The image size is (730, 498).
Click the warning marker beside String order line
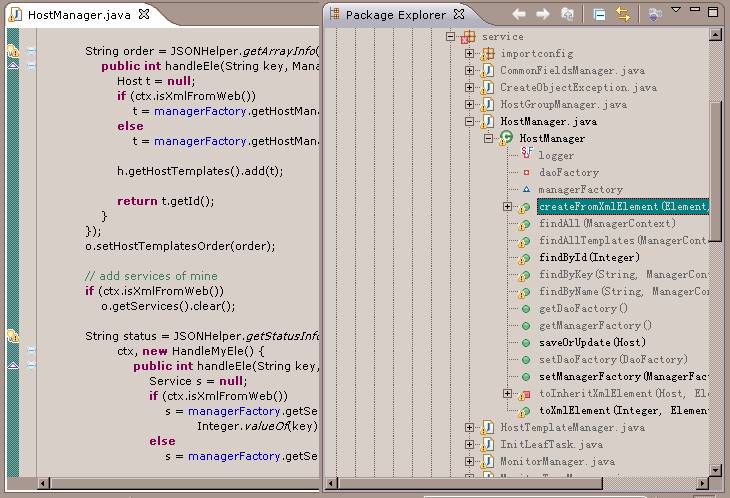(x=13, y=50)
